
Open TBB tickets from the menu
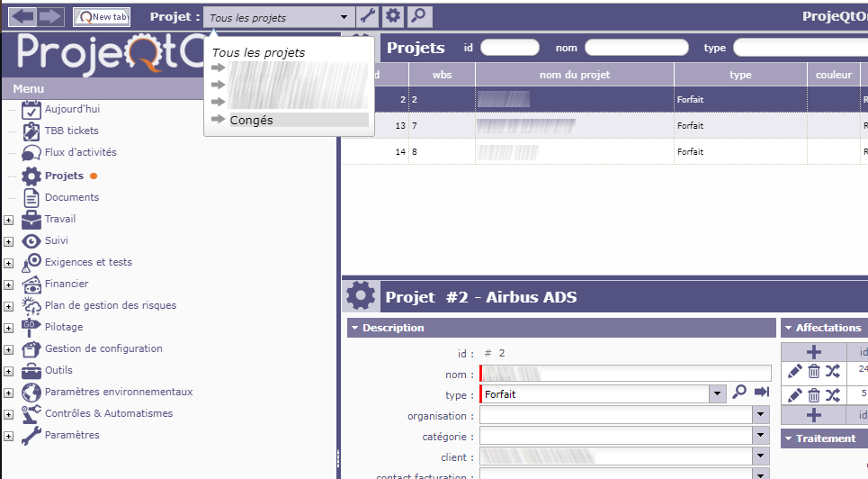[x=71, y=131]
